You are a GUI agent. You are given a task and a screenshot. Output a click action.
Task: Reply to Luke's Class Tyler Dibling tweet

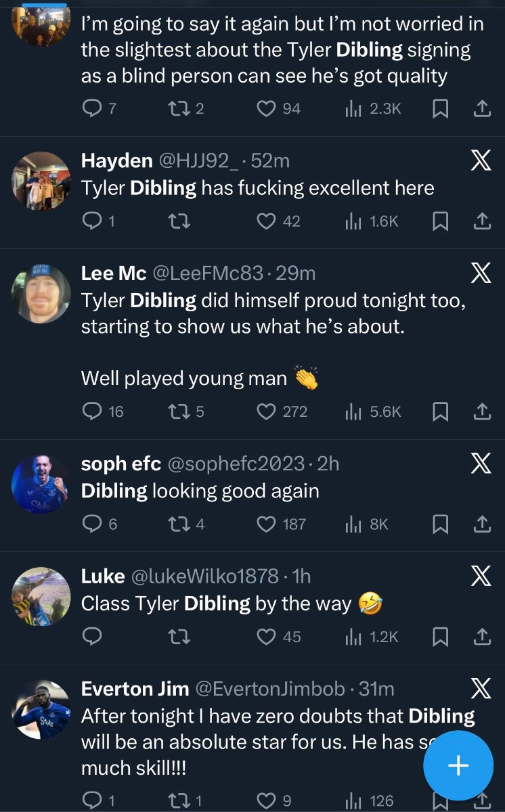91,637
